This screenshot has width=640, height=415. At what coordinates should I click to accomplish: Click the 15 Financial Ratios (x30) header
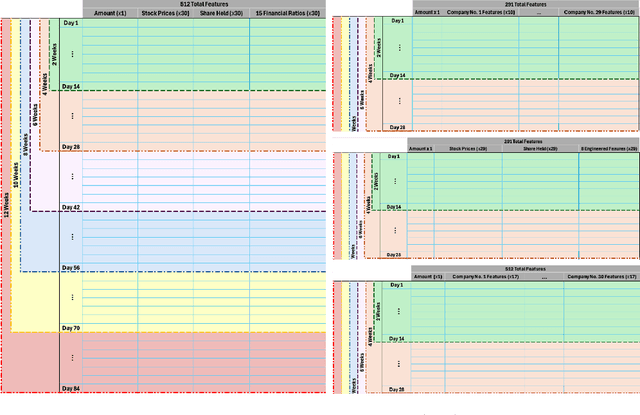287,14
